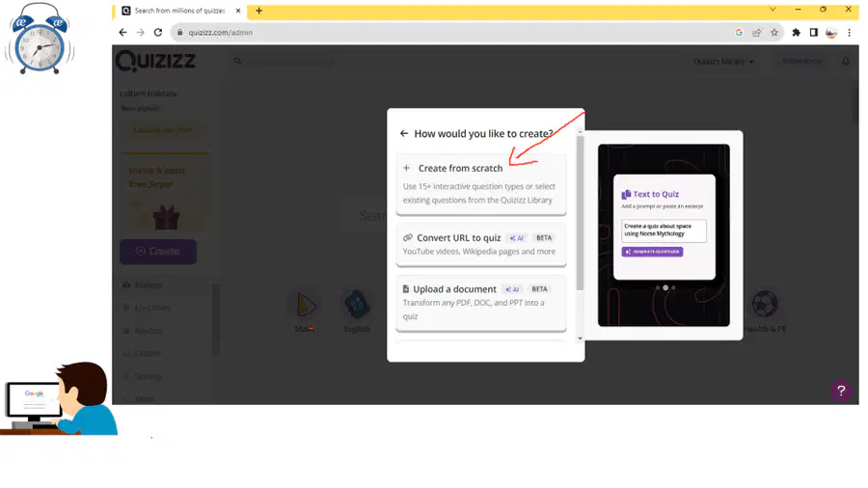Viewport: 868px width, 488px height.
Task: Click the browser forward arrow
Action: point(140,33)
